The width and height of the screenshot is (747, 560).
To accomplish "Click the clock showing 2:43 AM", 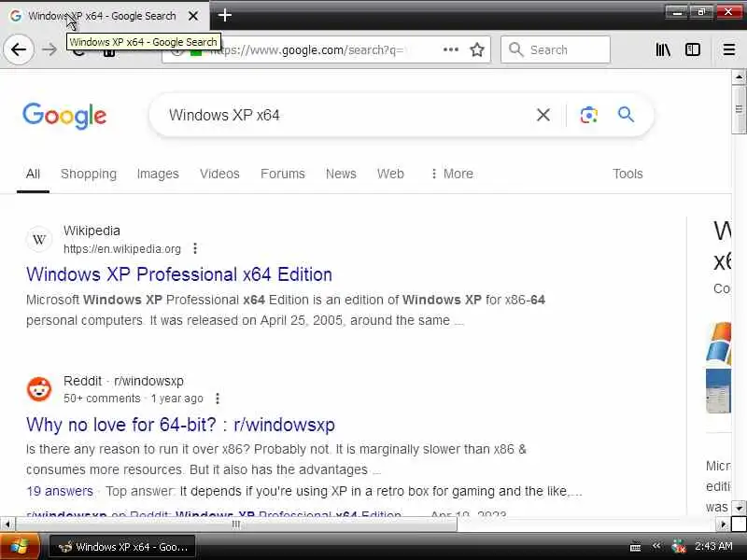I will [713, 546].
